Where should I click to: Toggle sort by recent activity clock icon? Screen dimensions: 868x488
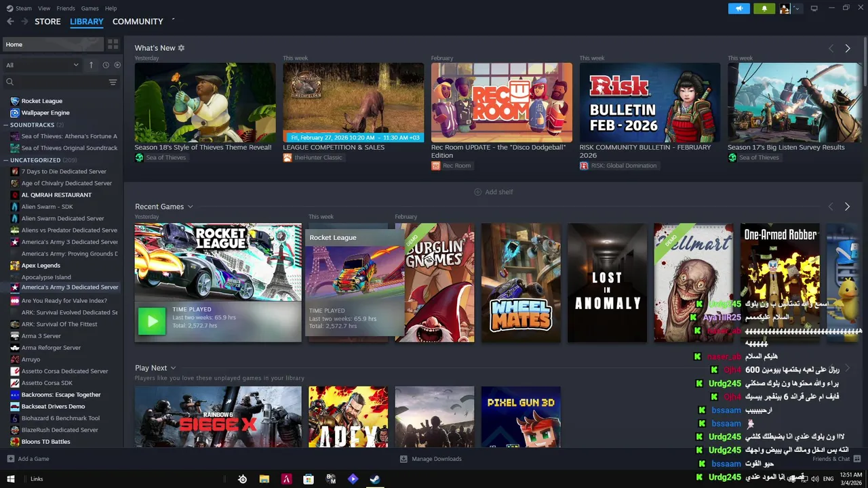click(106, 65)
